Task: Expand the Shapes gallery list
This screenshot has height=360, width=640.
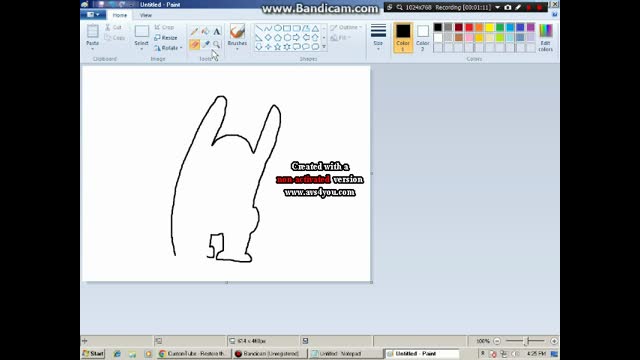Action: point(324,47)
